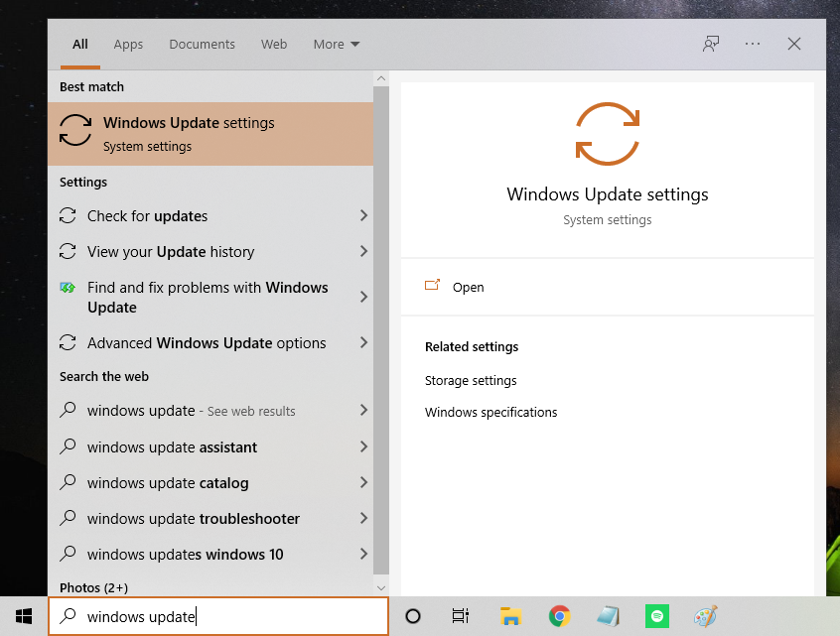Viewport: 840px width, 636px height.
Task: Select Advanced Windows Update options result
Action: [x=210, y=342]
